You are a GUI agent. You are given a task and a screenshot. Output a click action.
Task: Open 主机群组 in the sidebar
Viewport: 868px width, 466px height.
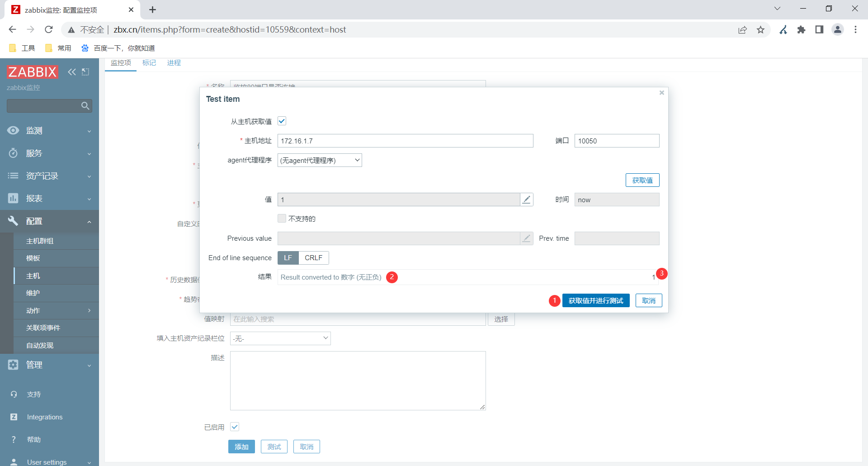point(56,241)
